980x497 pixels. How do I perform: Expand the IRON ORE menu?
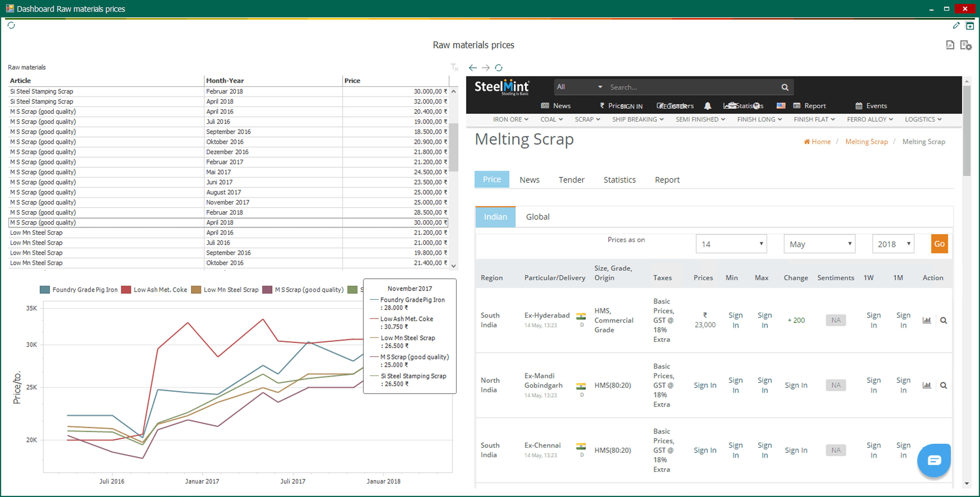[x=510, y=119]
